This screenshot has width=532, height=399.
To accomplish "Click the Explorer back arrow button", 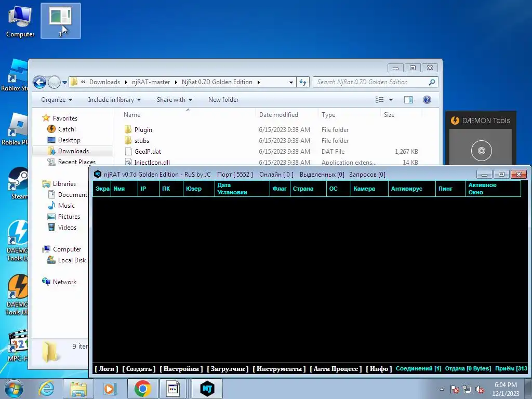I will pyautogui.click(x=39, y=82).
